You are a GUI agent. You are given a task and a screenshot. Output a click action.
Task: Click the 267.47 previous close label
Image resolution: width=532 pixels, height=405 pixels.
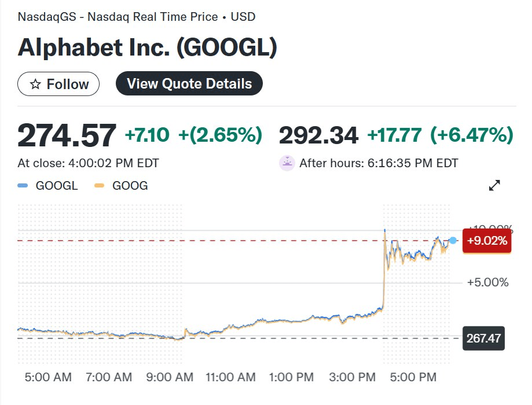(x=483, y=338)
